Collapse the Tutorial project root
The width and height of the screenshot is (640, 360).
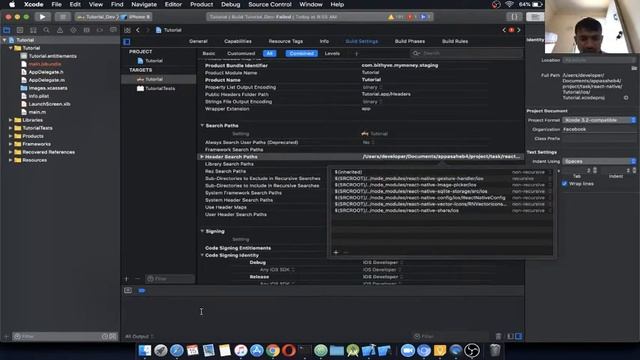pos(4,40)
